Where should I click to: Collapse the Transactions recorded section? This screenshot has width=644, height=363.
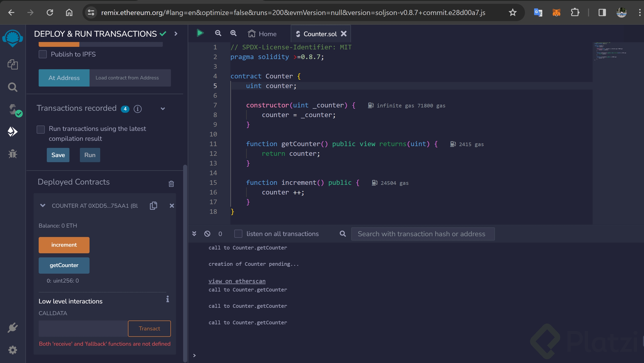[x=163, y=109]
